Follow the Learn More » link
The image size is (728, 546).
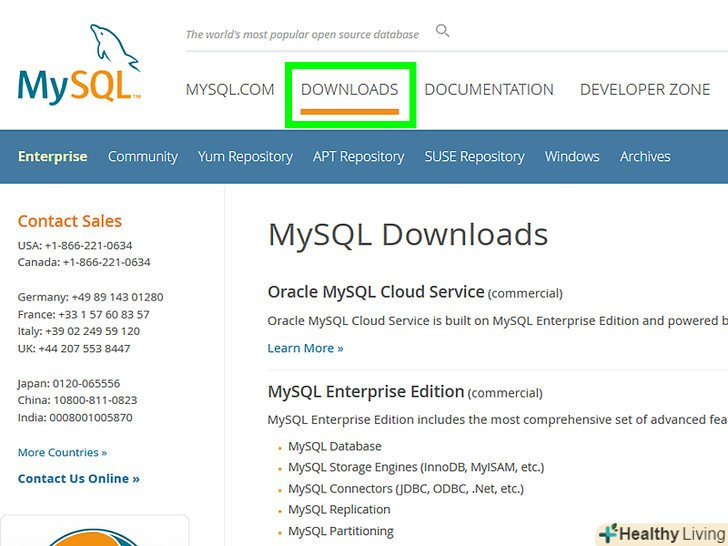click(x=305, y=348)
